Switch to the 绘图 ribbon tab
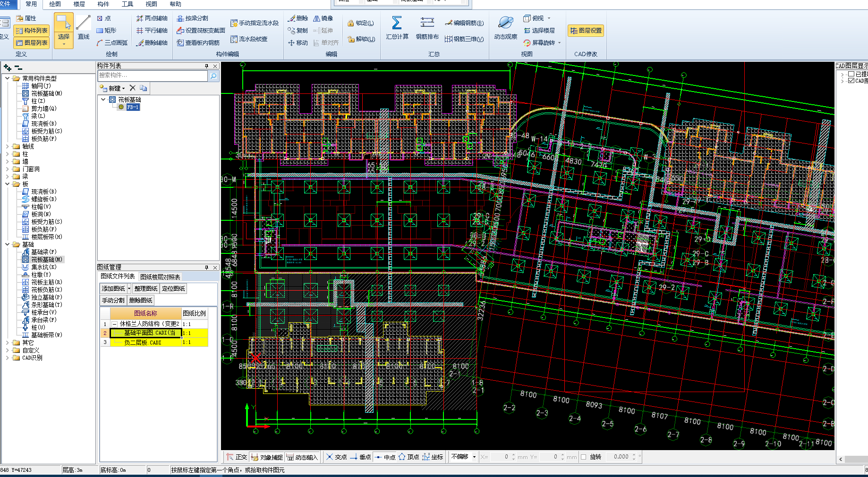This screenshot has height=477, width=868. [55, 4]
